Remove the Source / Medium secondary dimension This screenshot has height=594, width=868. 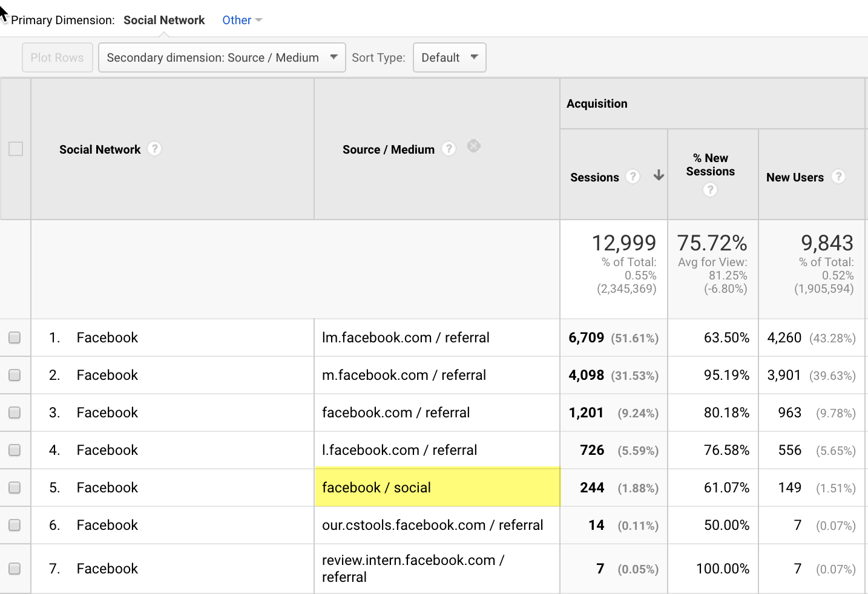474,146
